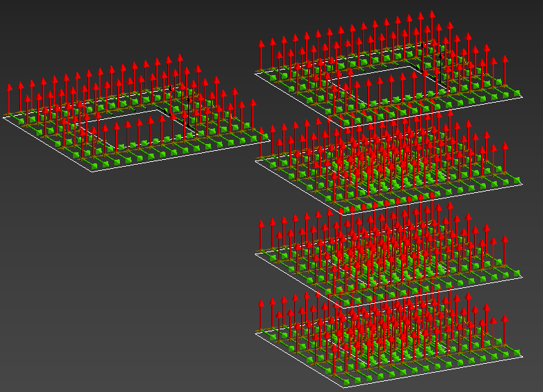Click the leftmost red arrow tip on bottom plane

click(x=261, y=303)
